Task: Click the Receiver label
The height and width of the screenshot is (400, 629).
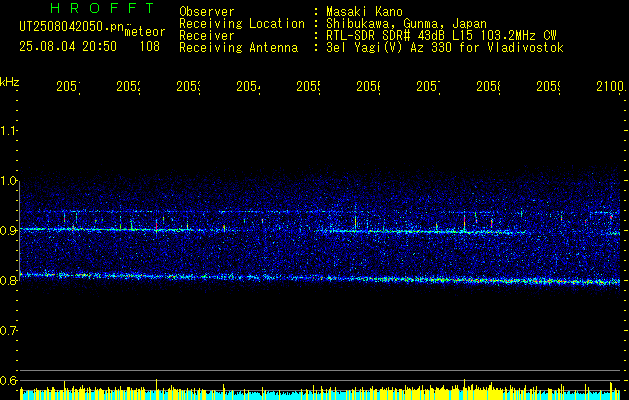Action: pyautogui.click(x=207, y=36)
